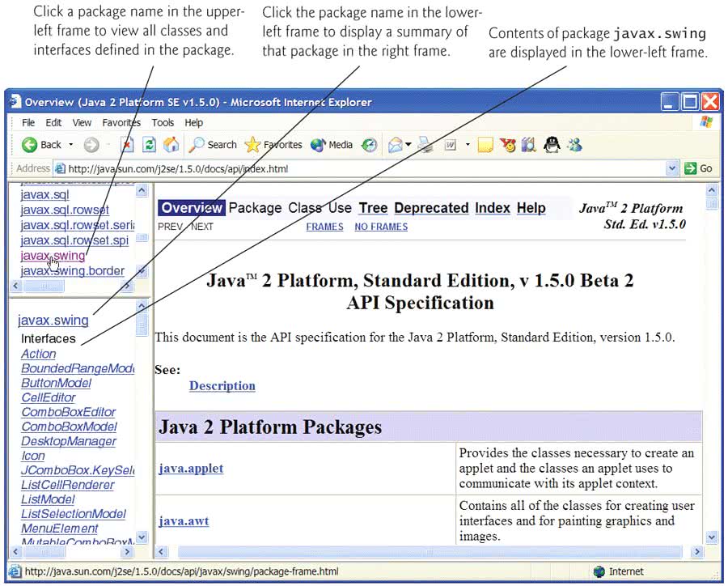This screenshot has height=586, width=728.
Task: Open the File menu
Action: [28, 123]
